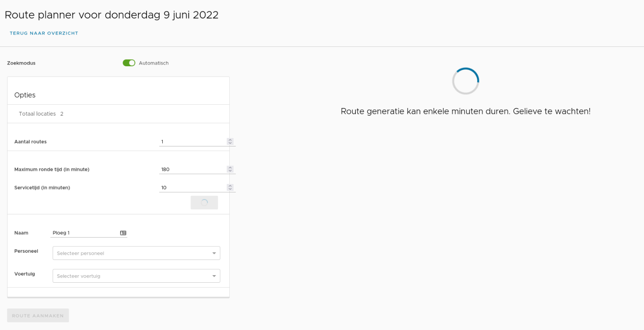Click the arrow on the Voertuig combo box
Image resolution: width=644 pixels, height=330 pixels.
[x=214, y=276]
